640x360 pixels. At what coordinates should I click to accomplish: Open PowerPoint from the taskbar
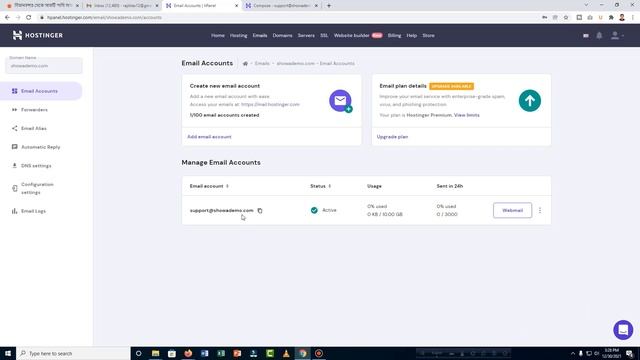click(x=237, y=353)
